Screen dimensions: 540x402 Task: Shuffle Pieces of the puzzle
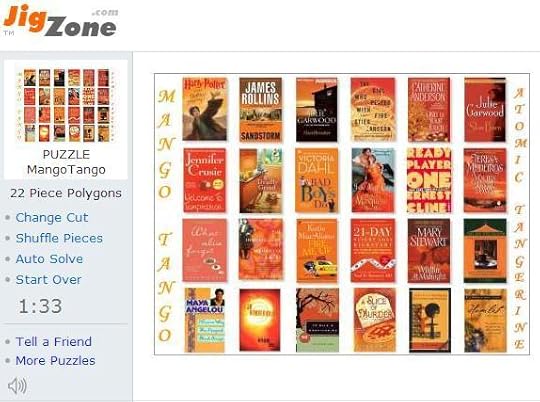pyautogui.click(x=59, y=238)
